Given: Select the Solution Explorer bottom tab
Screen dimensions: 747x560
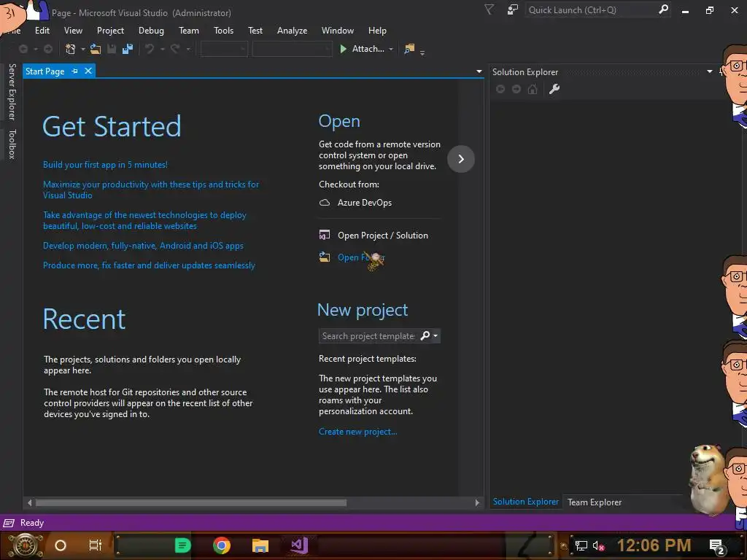Looking at the screenshot, I should [x=525, y=502].
